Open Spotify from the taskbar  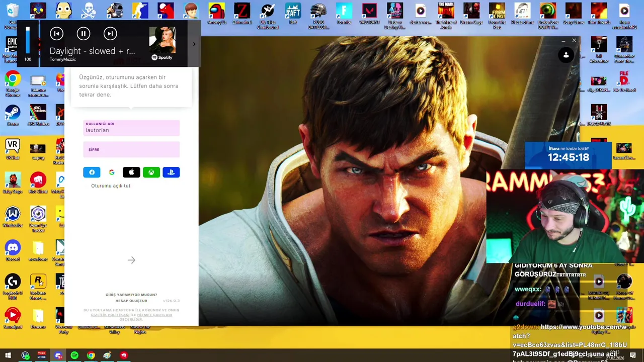74,355
